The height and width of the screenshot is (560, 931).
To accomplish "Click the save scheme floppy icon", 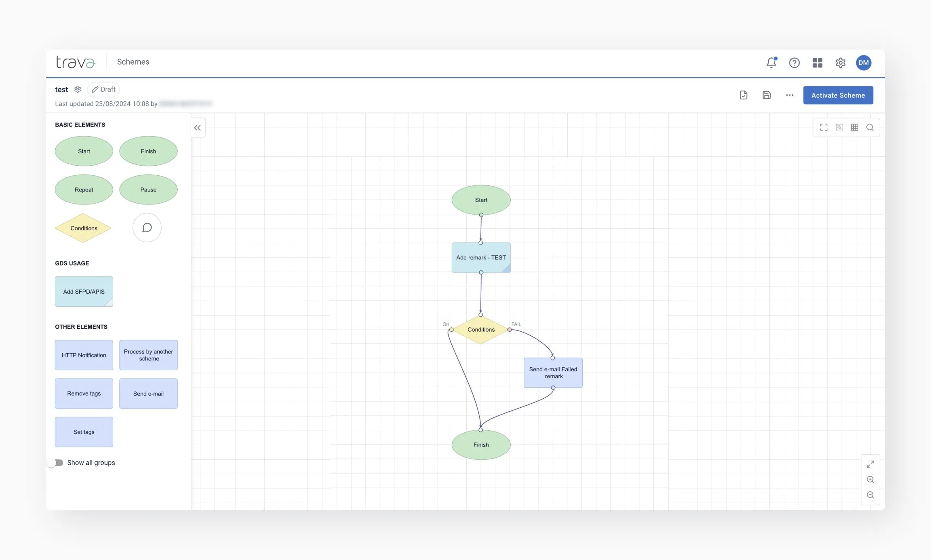I will [x=767, y=95].
